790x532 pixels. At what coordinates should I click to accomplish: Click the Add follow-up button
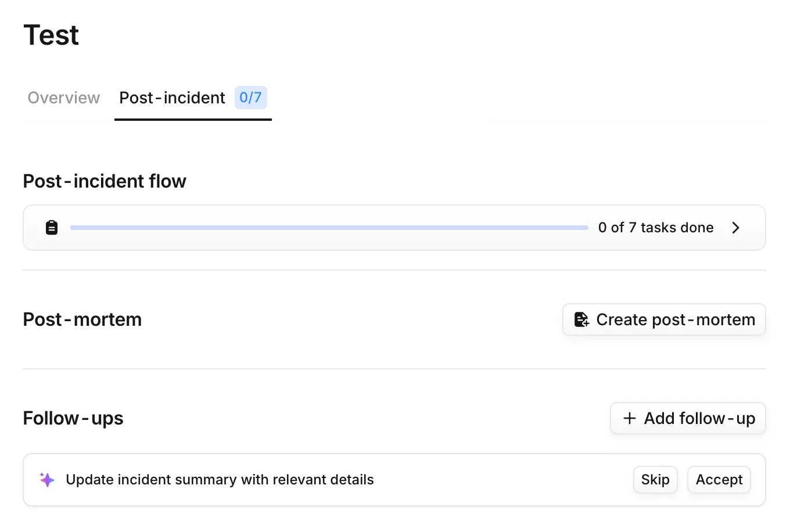(x=687, y=418)
